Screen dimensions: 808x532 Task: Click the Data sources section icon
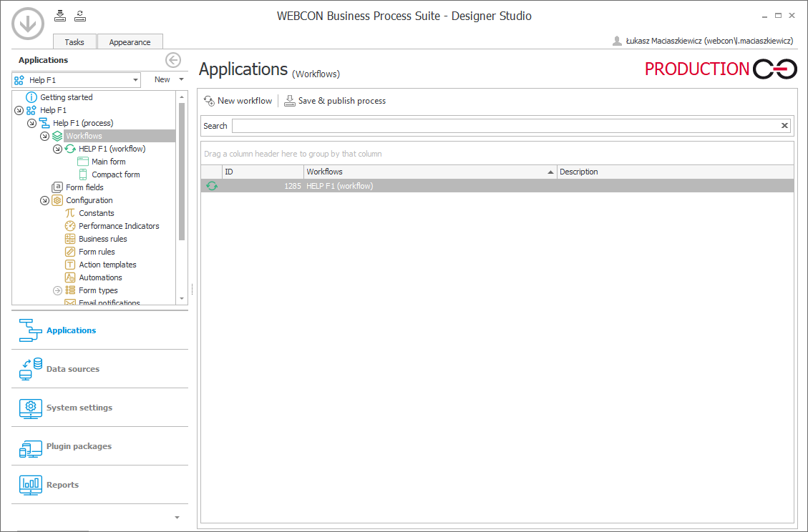pos(30,369)
